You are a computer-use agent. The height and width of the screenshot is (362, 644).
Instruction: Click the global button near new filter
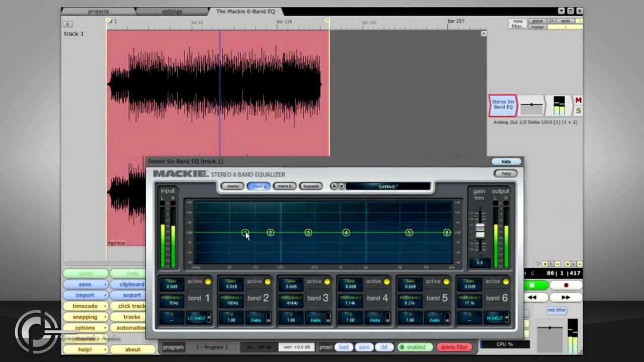click(537, 21)
